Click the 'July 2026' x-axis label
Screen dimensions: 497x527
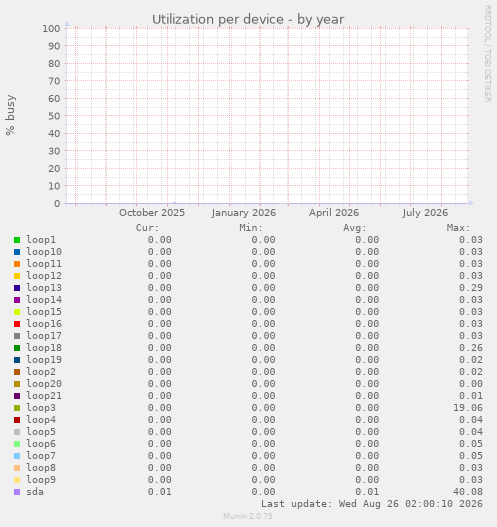pyautogui.click(x=425, y=213)
